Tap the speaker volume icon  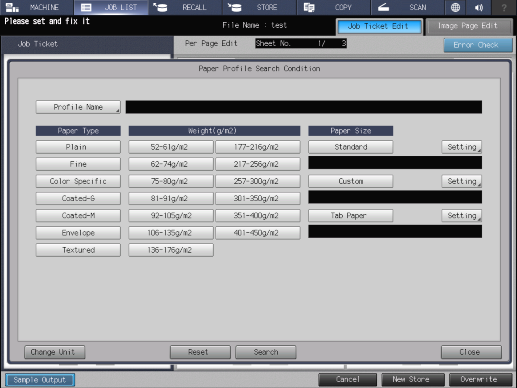pyautogui.click(x=479, y=7)
